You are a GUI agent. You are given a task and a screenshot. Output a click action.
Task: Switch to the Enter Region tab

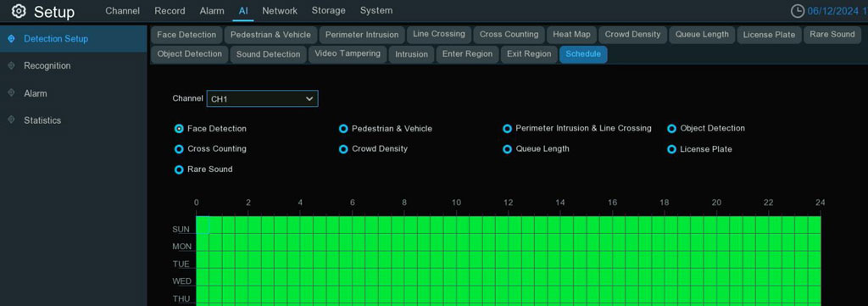(467, 54)
